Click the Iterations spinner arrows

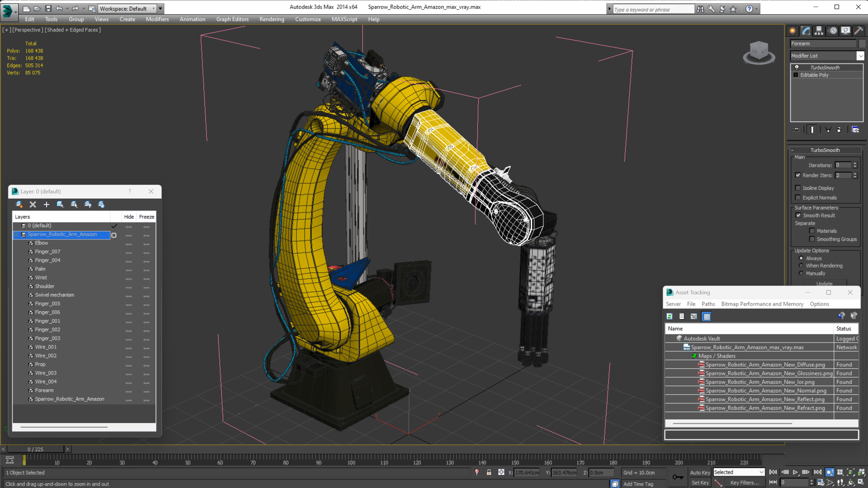click(855, 165)
